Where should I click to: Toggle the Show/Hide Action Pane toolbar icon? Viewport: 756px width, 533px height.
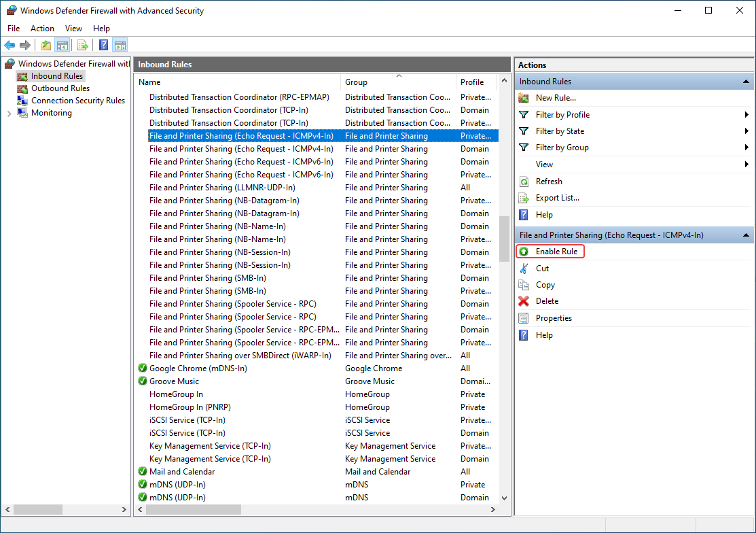pos(120,46)
